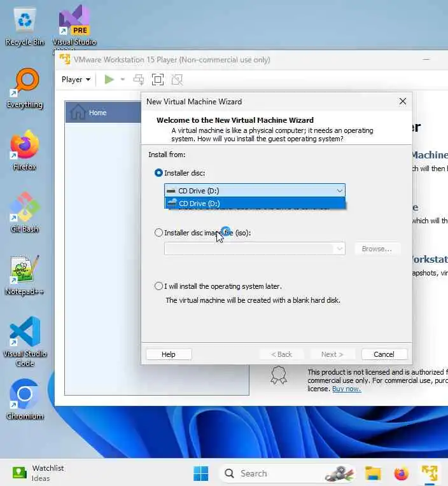Pick CD Drive (D:) from the dropdown list
448x486 pixels.
[255, 204]
